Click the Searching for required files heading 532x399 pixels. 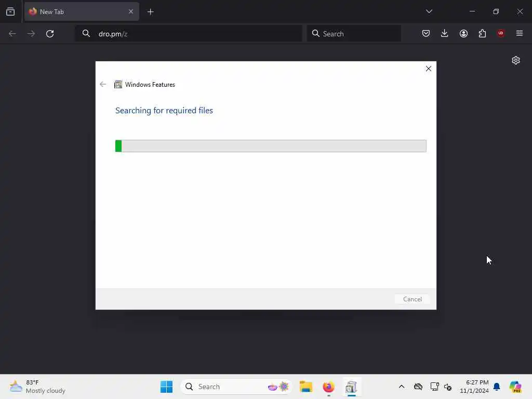pyautogui.click(x=164, y=111)
